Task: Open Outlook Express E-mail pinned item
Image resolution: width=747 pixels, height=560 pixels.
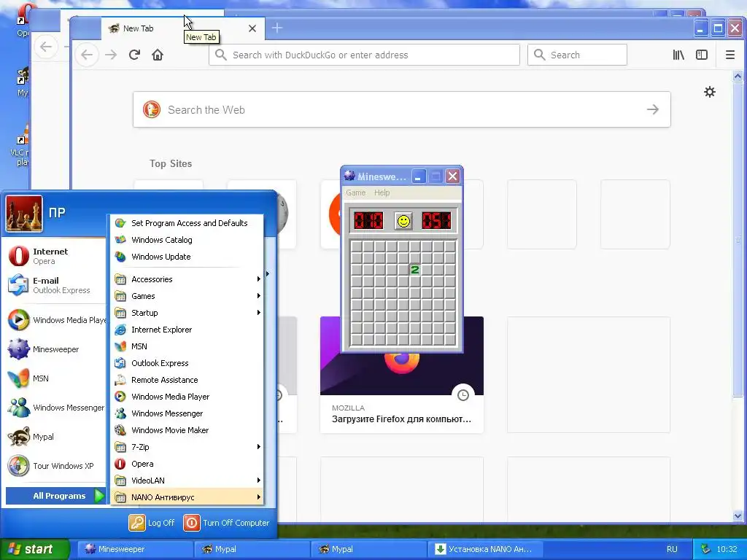Action: click(54, 285)
